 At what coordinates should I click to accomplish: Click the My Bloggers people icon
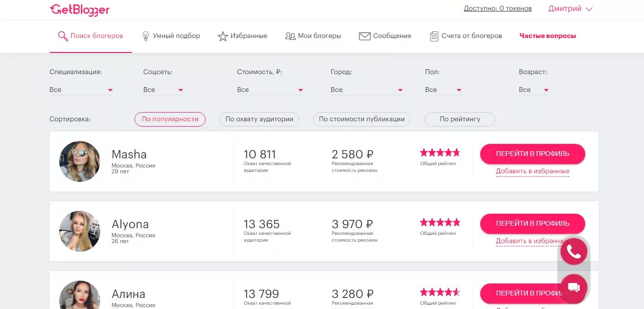[x=290, y=36]
